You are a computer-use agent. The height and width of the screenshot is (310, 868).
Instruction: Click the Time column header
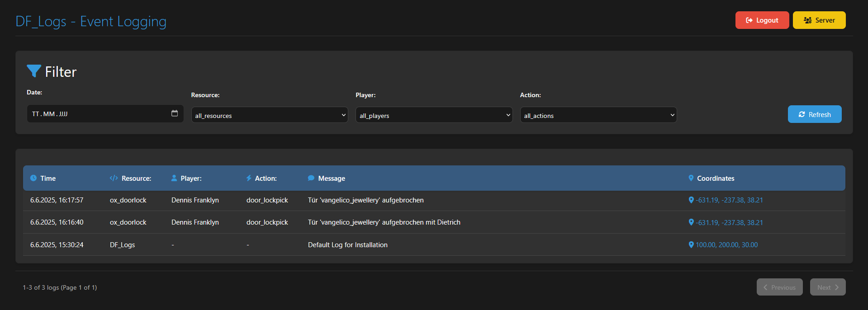pos(48,178)
